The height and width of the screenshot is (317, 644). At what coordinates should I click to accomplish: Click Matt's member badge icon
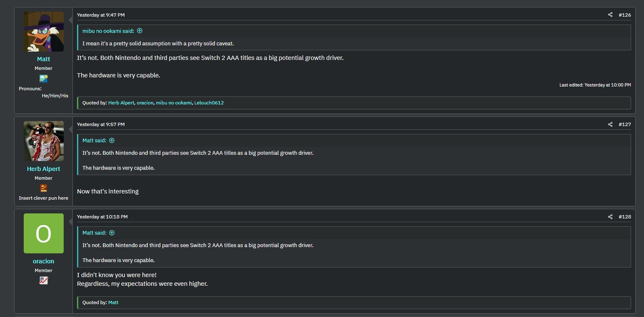pyautogui.click(x=44, y=78)
